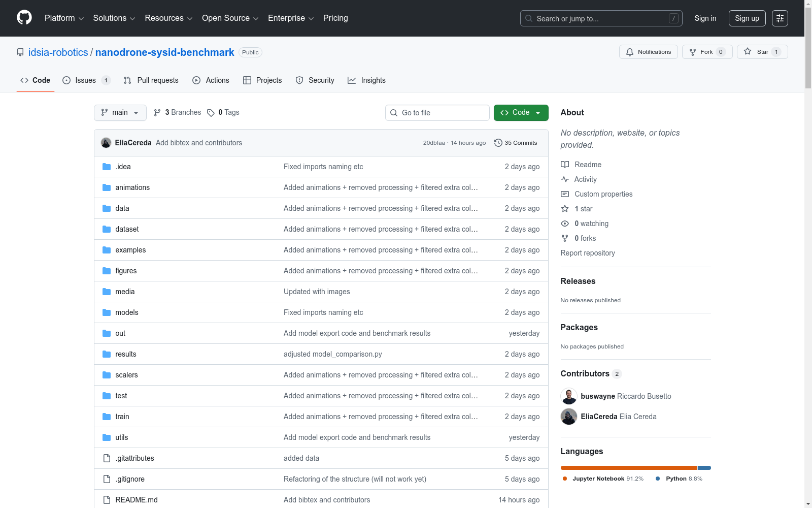Click the .idea folder icon
The image size is (812, 508).
point(107,167)
